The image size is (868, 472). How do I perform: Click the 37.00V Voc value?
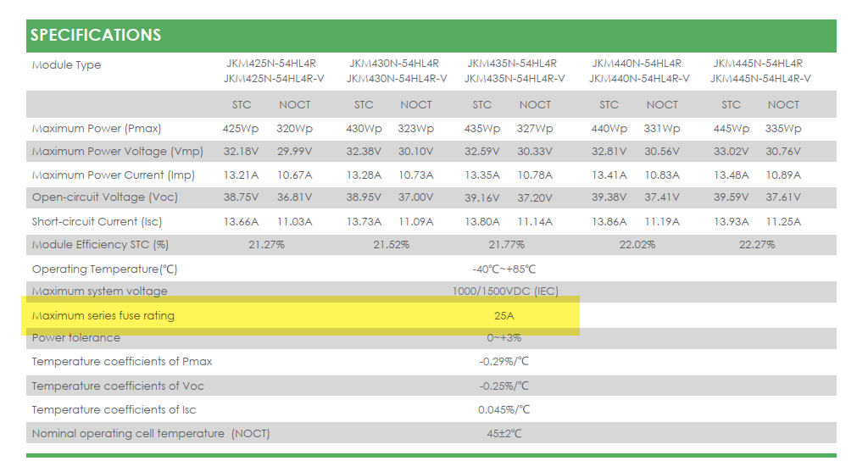(415, 197)
